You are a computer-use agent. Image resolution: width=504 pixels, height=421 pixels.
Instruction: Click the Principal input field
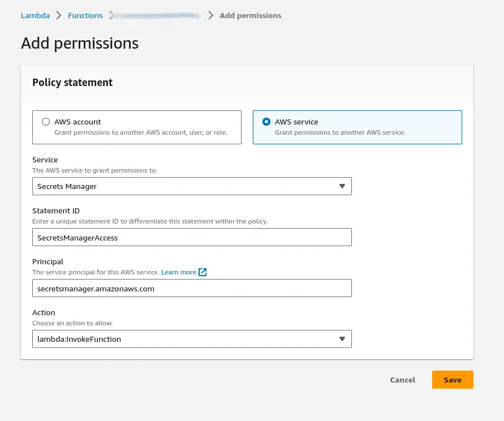pyautogui.click(x=192, y=288)
